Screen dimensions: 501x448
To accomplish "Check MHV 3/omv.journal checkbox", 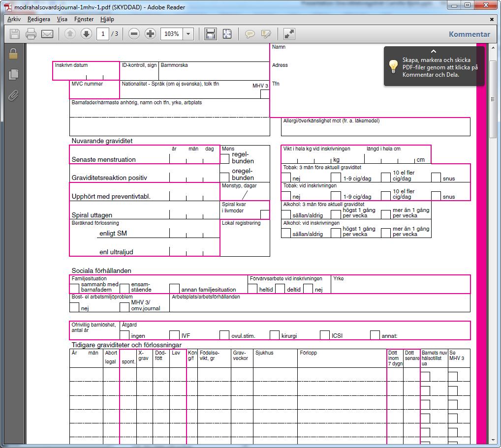I will (125, 307).
